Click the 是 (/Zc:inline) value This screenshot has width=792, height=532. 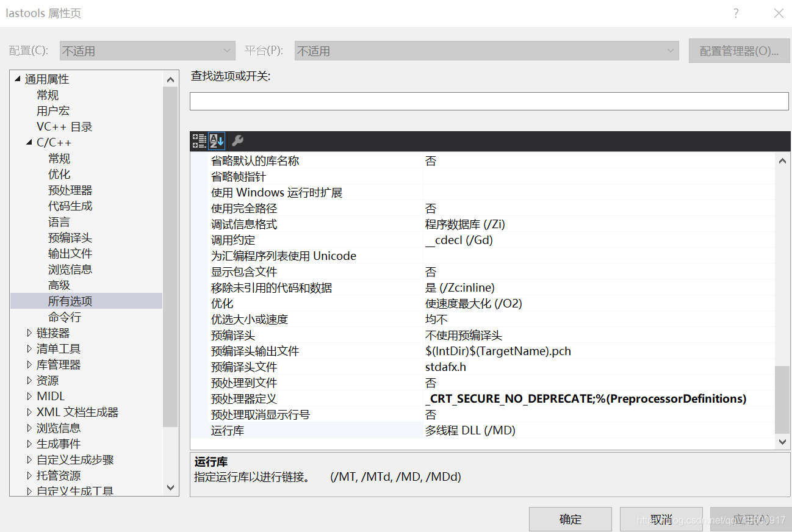460,287
